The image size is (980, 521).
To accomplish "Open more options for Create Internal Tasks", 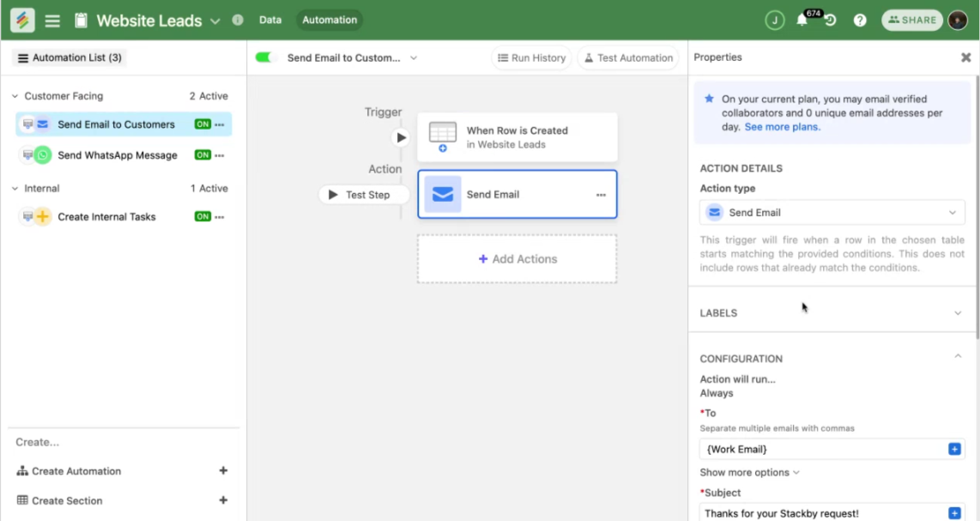I will (220, 217).
